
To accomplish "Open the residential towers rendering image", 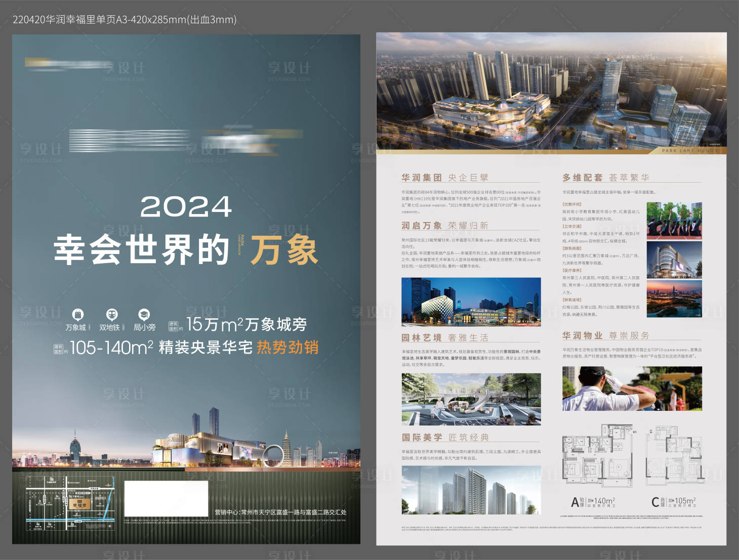I will coord(471,490).
